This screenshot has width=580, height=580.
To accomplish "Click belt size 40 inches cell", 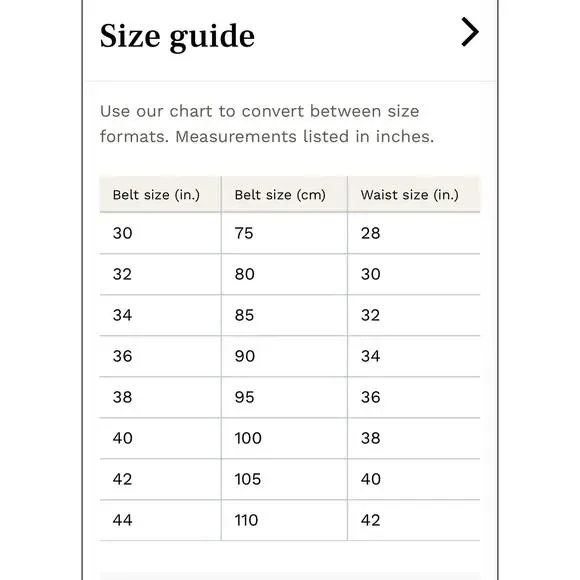I will tap(160, 438).
